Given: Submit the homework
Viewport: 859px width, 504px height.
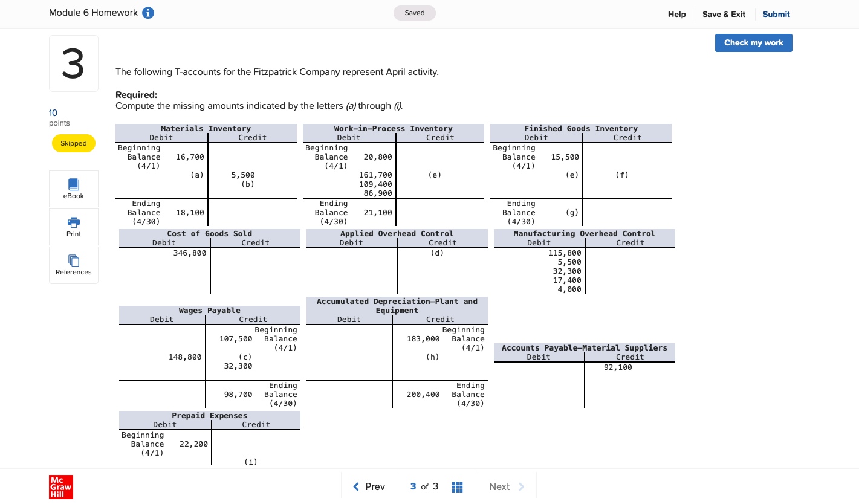Looking at the screenshot, I should [x=776, y=14].
